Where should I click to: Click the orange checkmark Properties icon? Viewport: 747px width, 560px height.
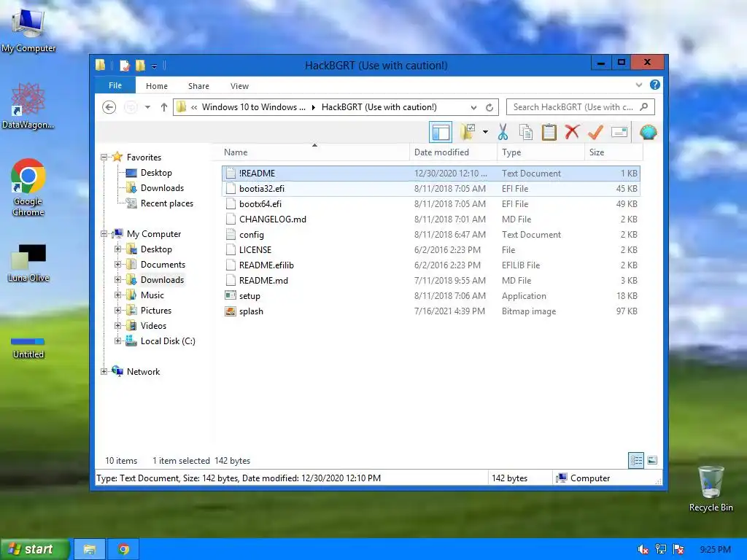595,132
